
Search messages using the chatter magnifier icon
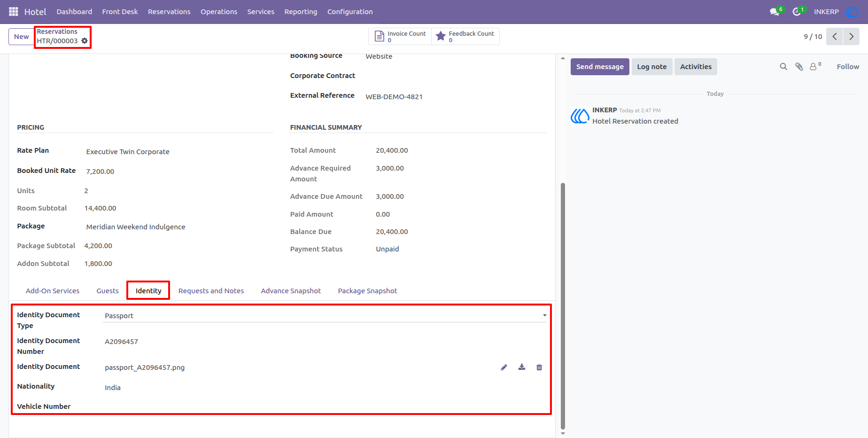pyautogui.click(x=783, y=67)
